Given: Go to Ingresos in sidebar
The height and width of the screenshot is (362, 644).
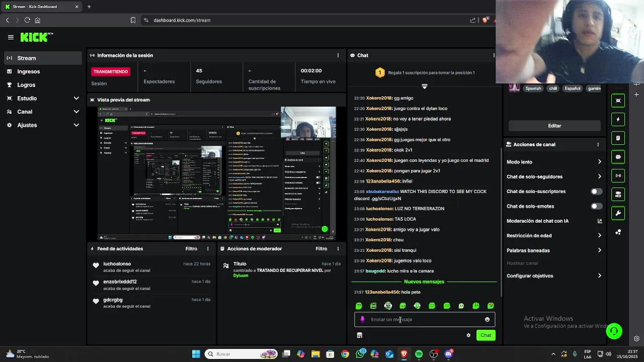Looking at the screenshot, I should (x=43, y=71).
